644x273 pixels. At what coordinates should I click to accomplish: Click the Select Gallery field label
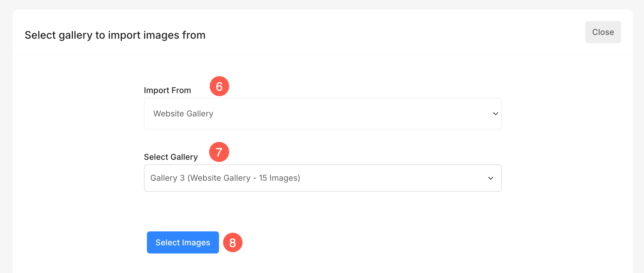(171, 157)
